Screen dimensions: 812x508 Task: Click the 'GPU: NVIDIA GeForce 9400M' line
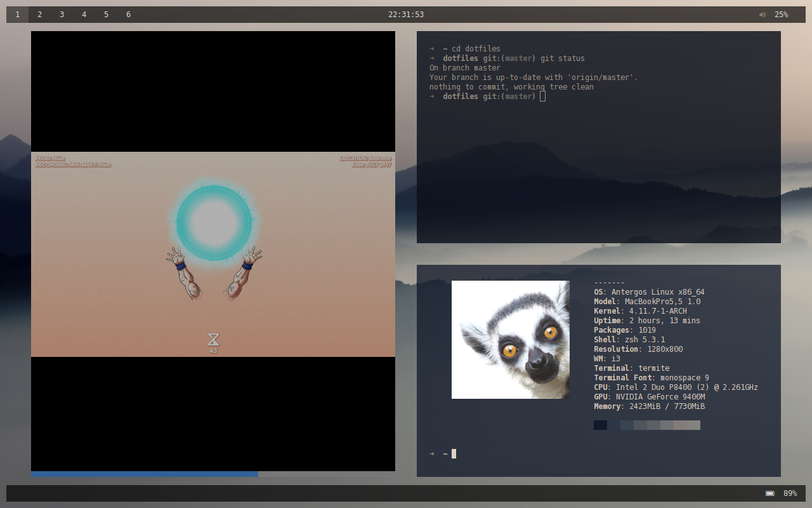650,397
